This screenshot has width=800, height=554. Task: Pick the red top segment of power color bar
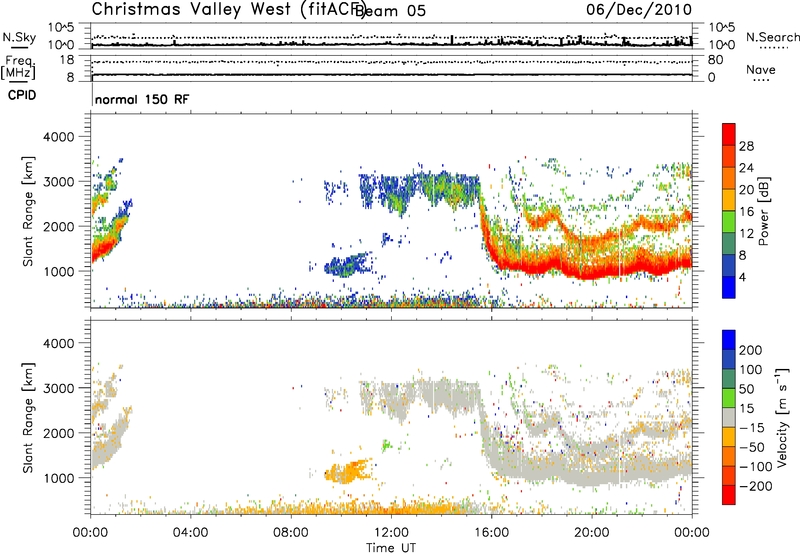729,134
